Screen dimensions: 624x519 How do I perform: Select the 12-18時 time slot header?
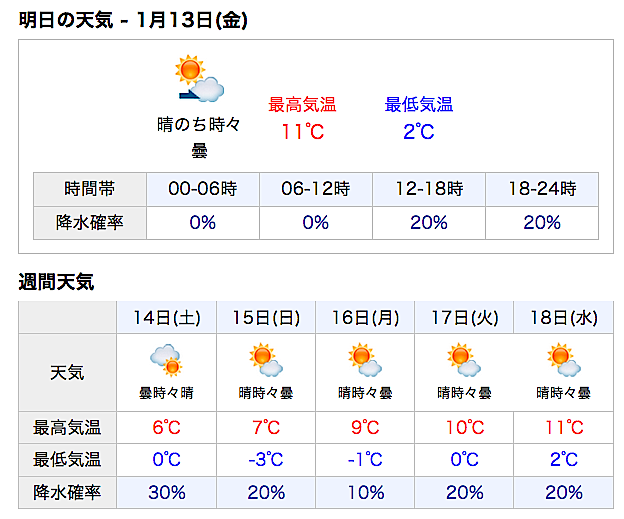(429, 189)
